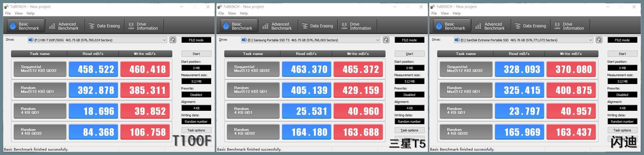644x155 pixels.
Task: Open File menu in the HIK-T100F window
Action: (8, 13)
